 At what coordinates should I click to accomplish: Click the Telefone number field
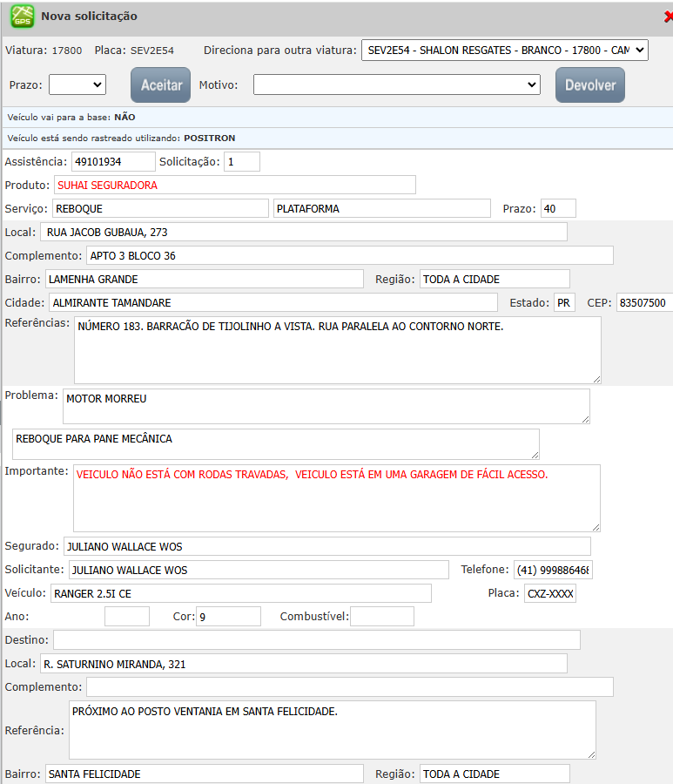click(553, 570)
